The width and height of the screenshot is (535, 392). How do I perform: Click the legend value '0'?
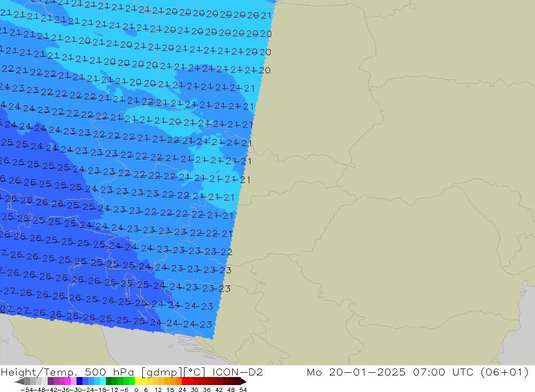pyautogui.click(x=136, y=390)
